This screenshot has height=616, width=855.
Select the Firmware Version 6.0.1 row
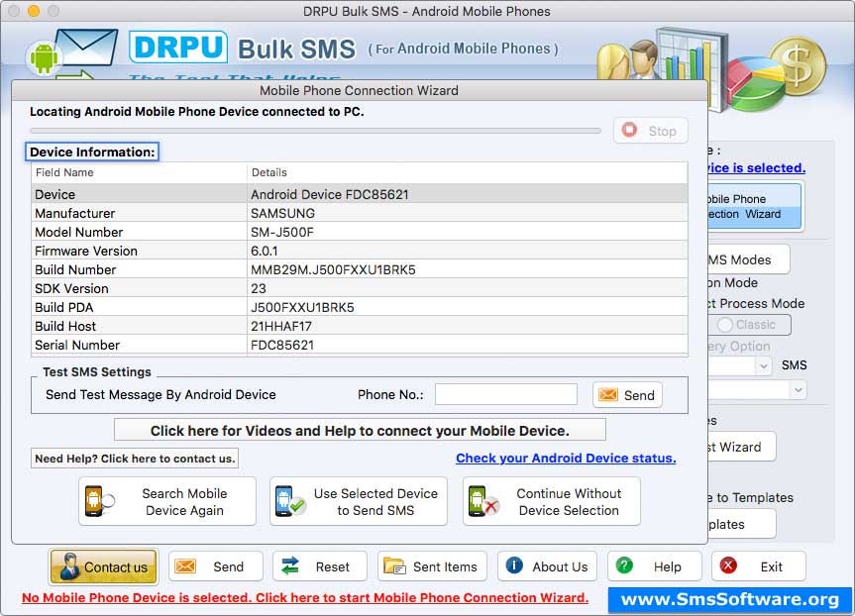[360, 251]
